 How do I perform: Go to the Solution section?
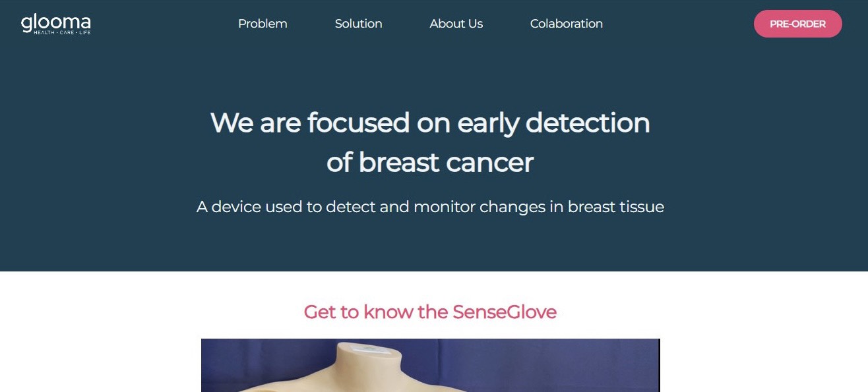click(358, 24)
